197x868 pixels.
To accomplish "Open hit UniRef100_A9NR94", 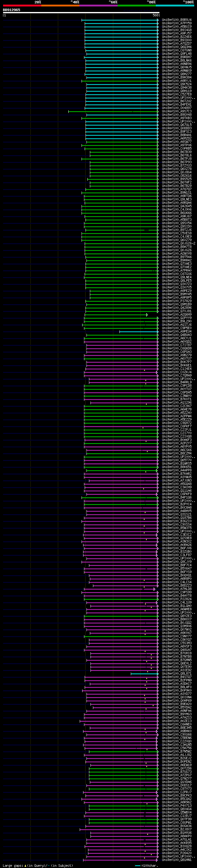I will (176, 64).
